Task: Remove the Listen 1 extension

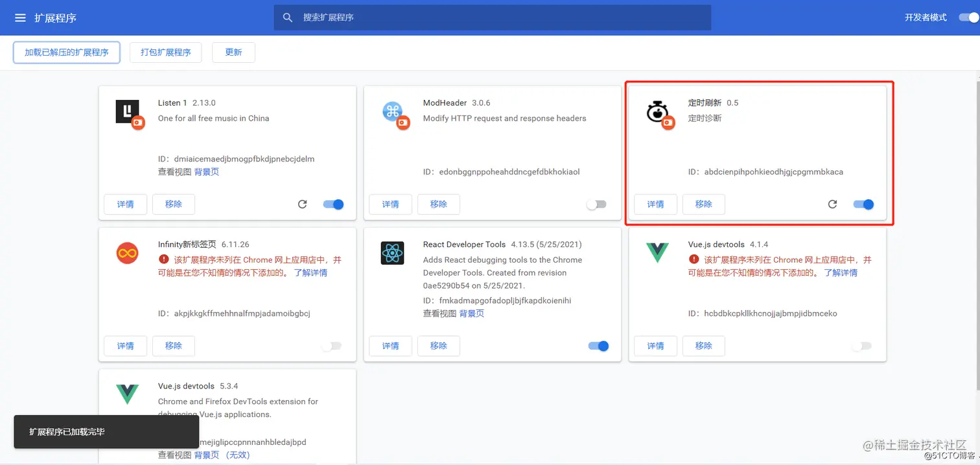Action: (174, 204)
